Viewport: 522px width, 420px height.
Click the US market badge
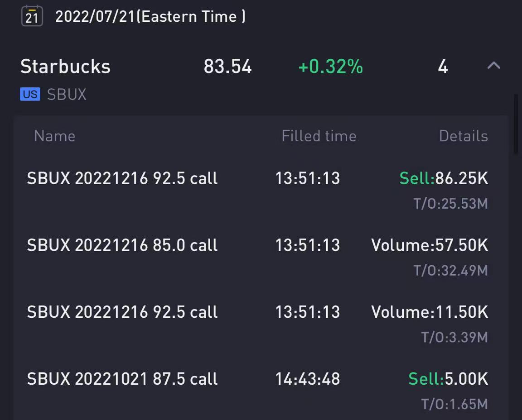[x=30, y=94]
